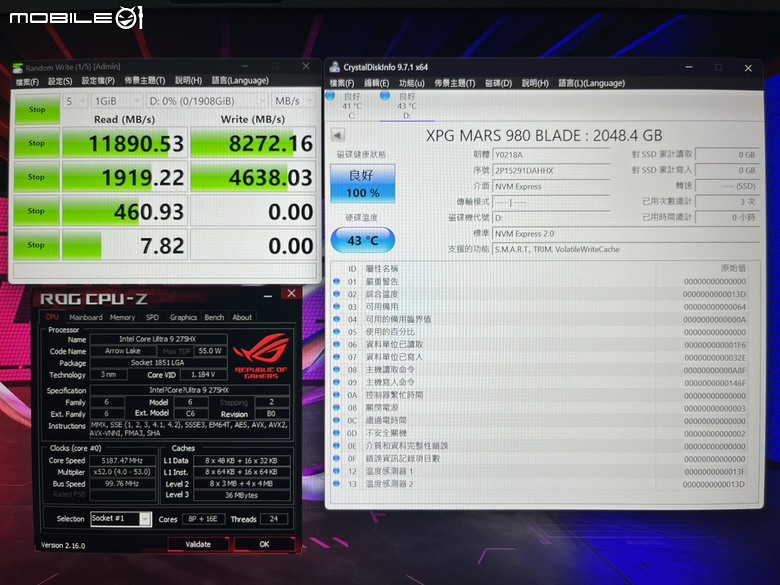Open 檔案(F) menu in CrystalDiskMark
The width and height of the screenshot is (780, 585).
click(x=27, y=82)
